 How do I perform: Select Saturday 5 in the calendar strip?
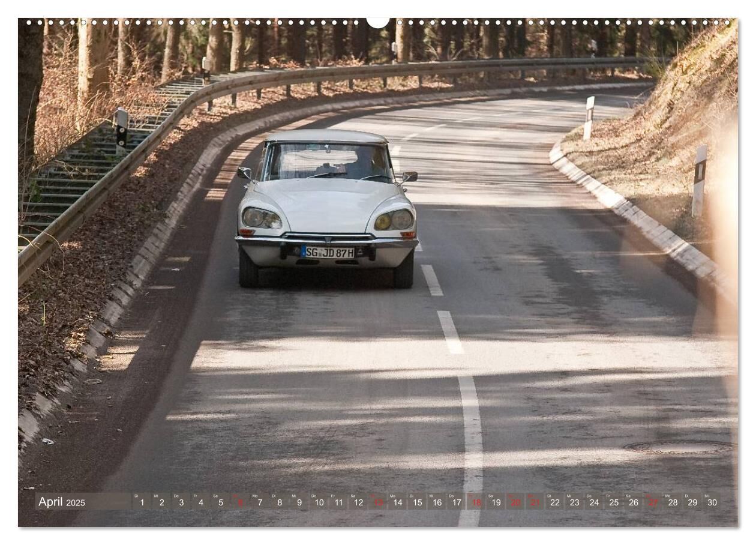point(220,502)
